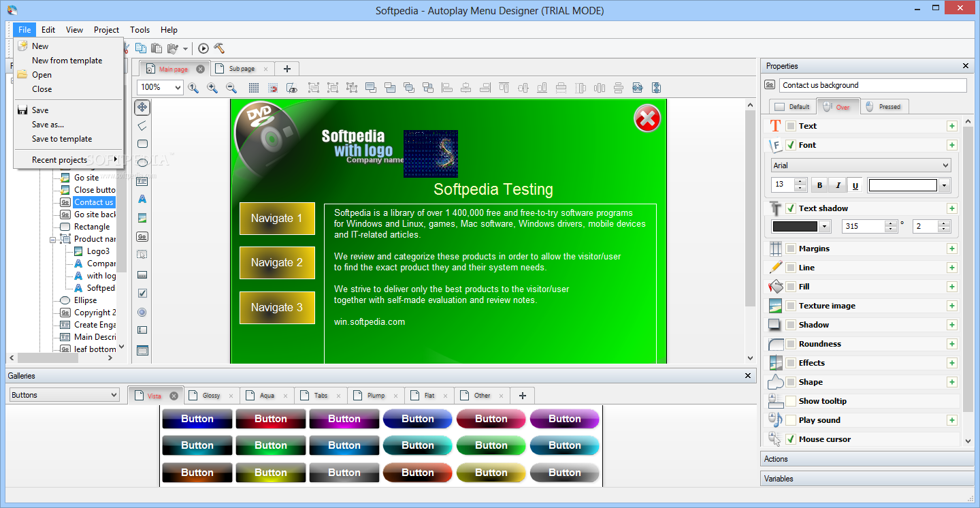980x508 pixels.
Task: Click the Snap to grid icon
Action: coord(273,88)
